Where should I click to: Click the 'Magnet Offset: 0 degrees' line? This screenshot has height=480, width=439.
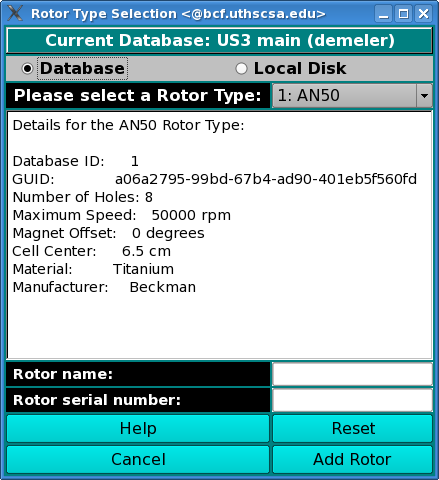(x=108, y=233)
